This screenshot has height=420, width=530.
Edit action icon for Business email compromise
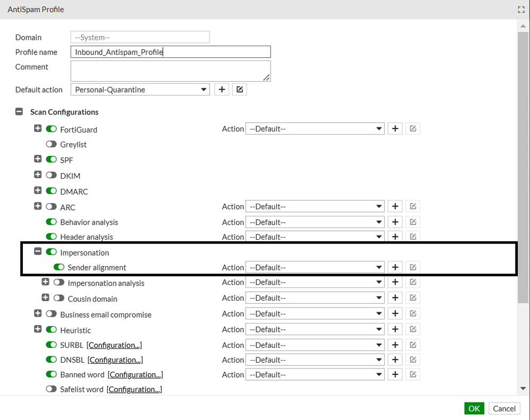[x=413, y=313]
